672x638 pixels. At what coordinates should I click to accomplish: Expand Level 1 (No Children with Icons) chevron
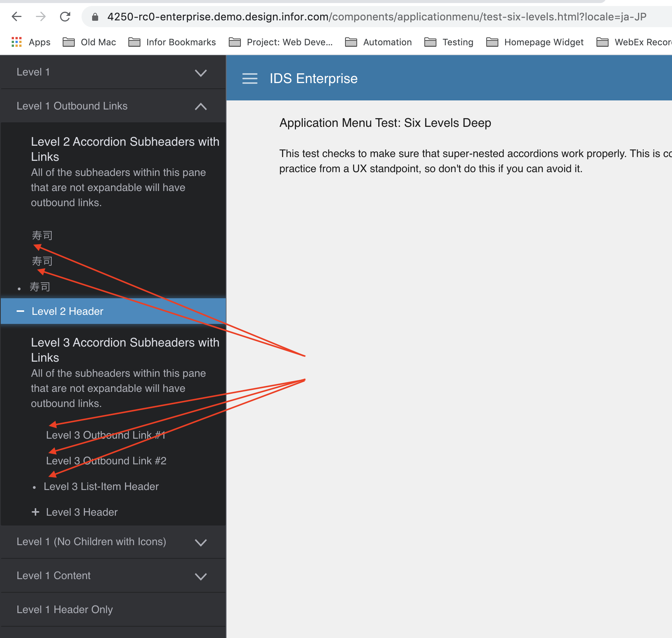point(201,542)
